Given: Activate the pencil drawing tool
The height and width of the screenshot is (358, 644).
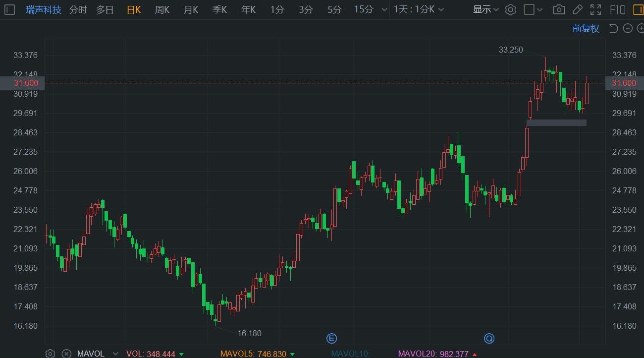Looking at the screenshot, I should point(577,9).
